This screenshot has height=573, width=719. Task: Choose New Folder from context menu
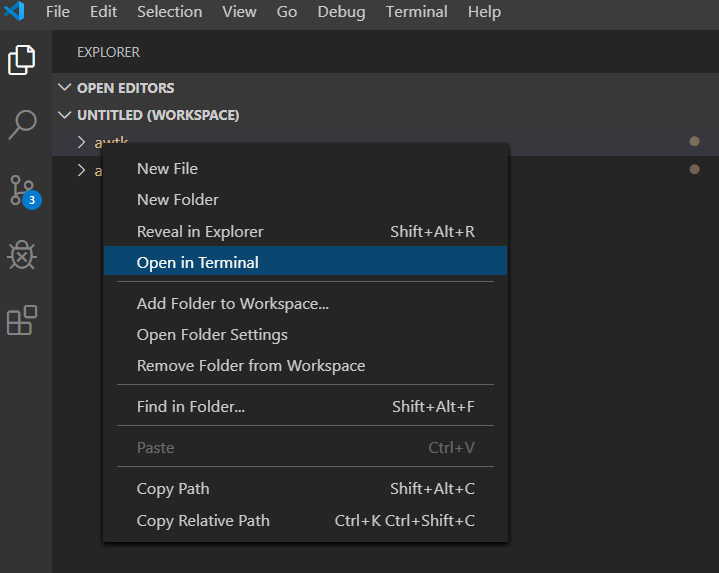tap(305, 200)
